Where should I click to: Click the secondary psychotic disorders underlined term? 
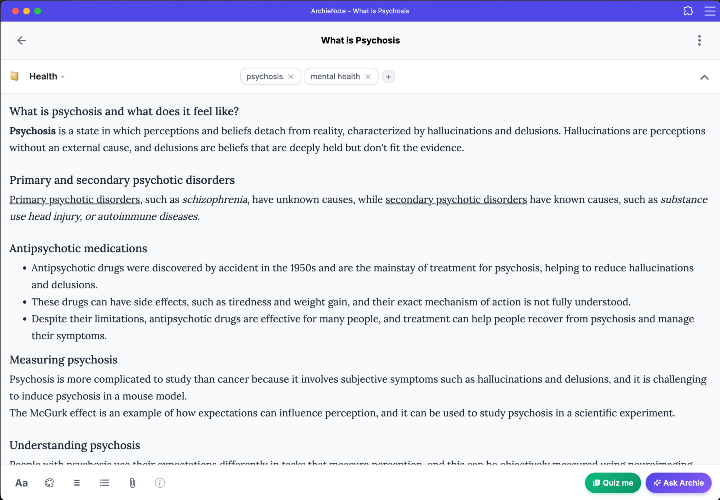pyautogui.click(x=455, y=200)
